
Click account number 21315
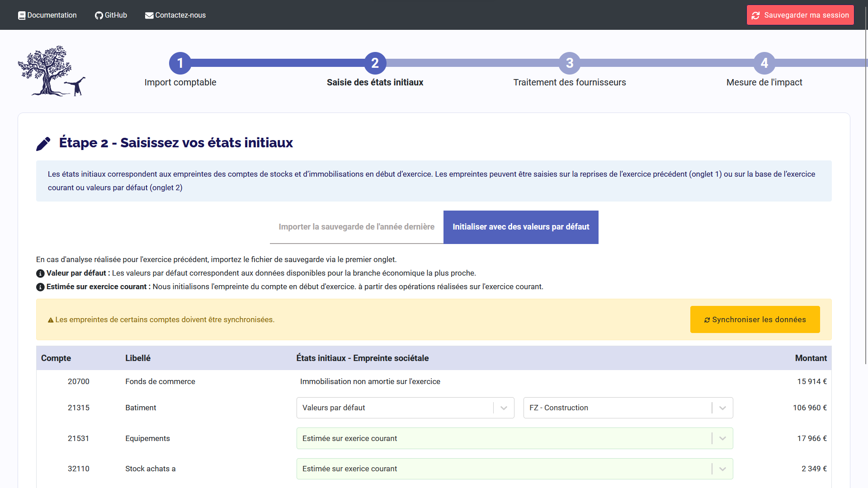79,408
